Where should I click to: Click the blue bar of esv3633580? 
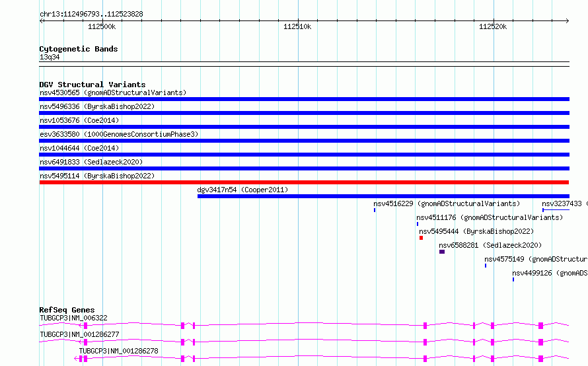coord(304,141)
